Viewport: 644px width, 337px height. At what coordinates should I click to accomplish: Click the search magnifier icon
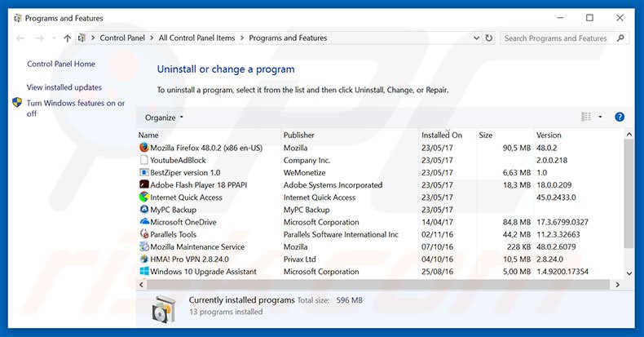[620, 38]
